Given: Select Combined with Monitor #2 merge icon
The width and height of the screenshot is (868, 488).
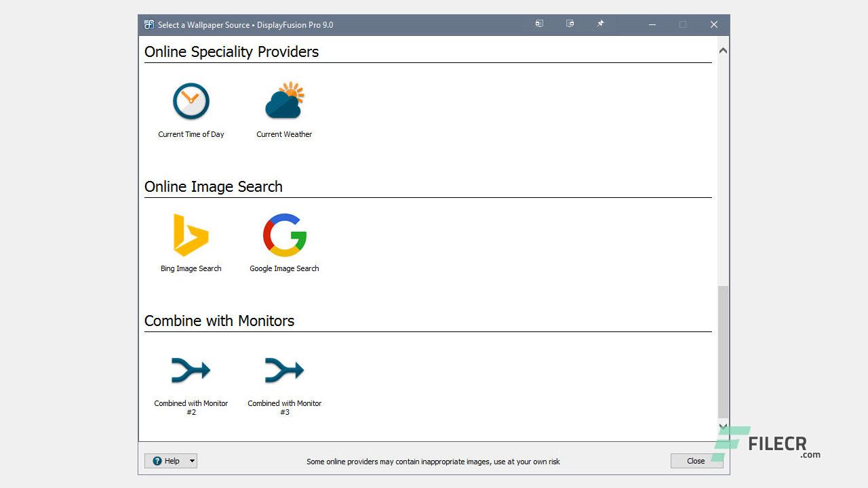Looking at the screenshot, I should point(191,370).
